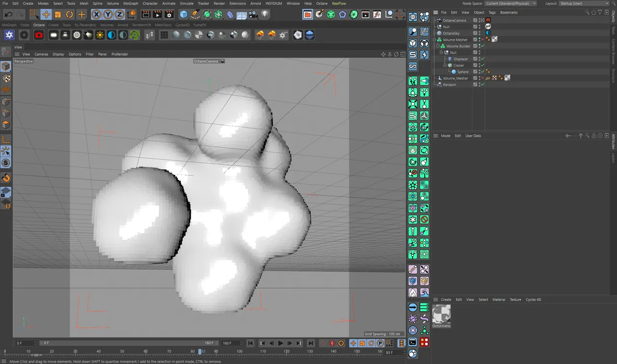The width and height of the screenshot is (617, 364).
Task: Click the Undo arrow icon
Action: [8, 14]
